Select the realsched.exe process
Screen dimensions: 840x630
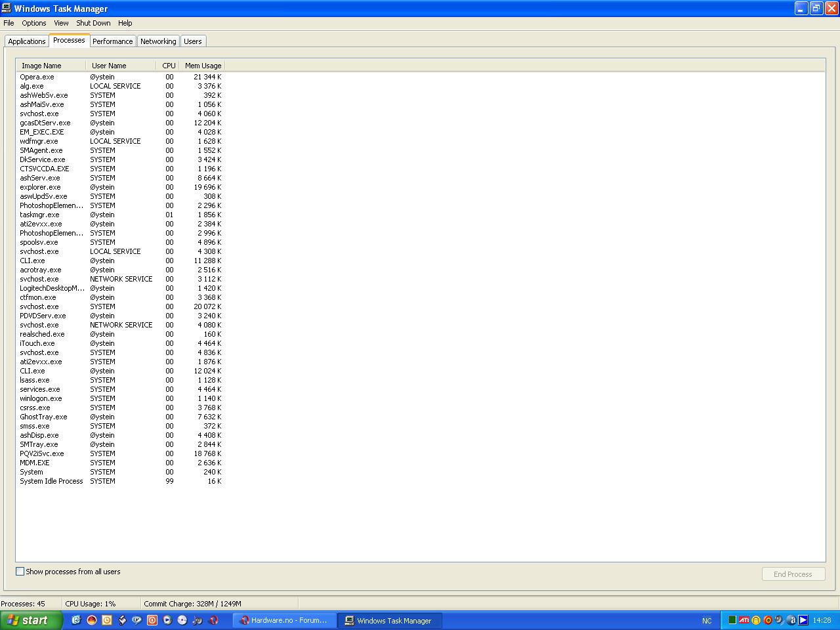coord(42,334)
